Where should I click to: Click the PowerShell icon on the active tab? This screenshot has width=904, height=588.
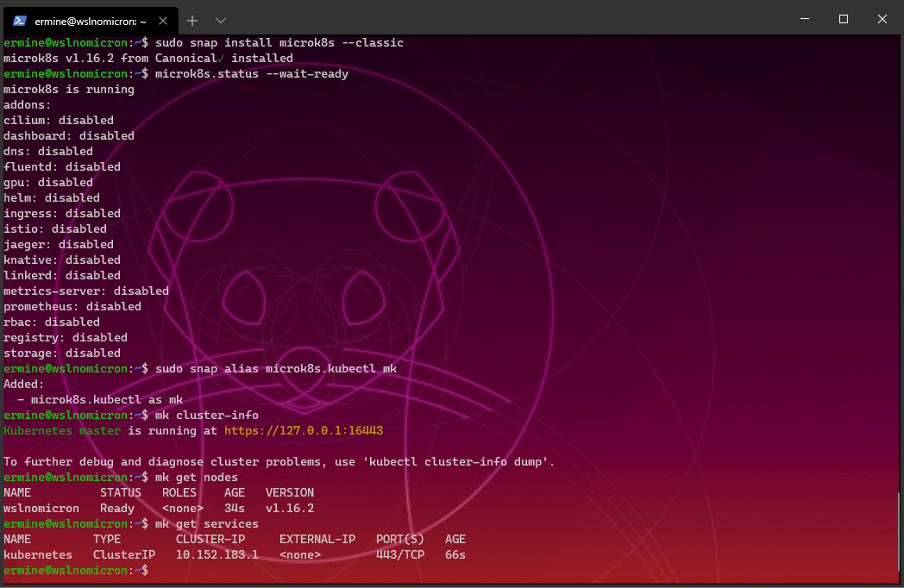pos(19,20)
